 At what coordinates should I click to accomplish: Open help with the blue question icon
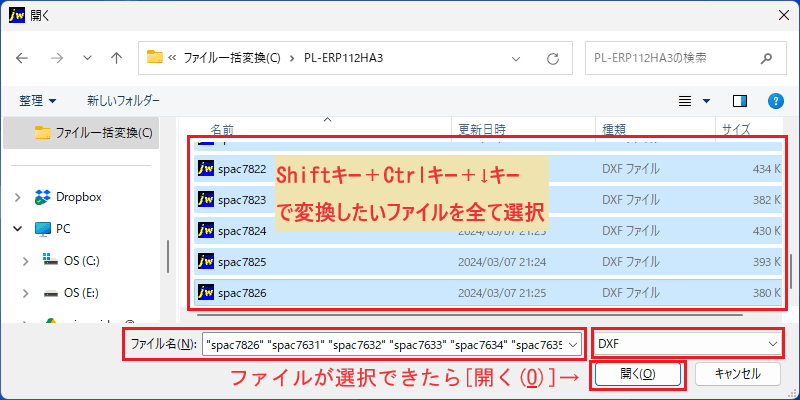click(776, 101)
